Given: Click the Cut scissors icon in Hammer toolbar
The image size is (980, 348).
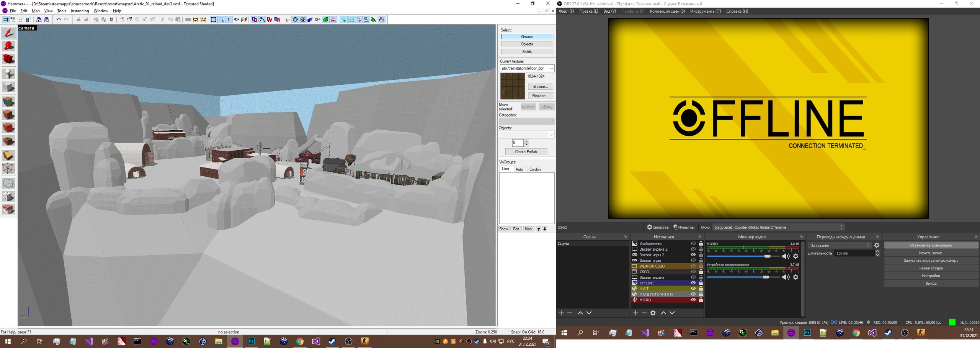Looking at the screenshot, I should click(x=163, y=20).
